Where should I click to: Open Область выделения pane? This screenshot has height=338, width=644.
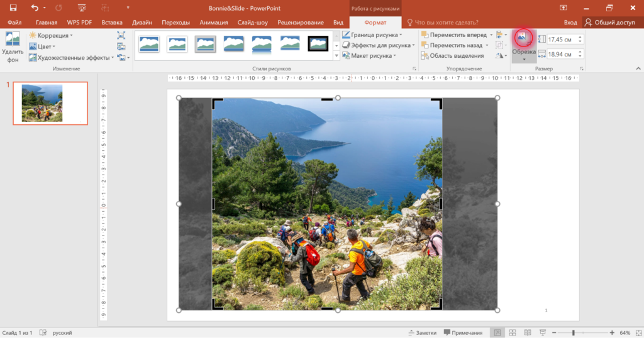point(453,55)
